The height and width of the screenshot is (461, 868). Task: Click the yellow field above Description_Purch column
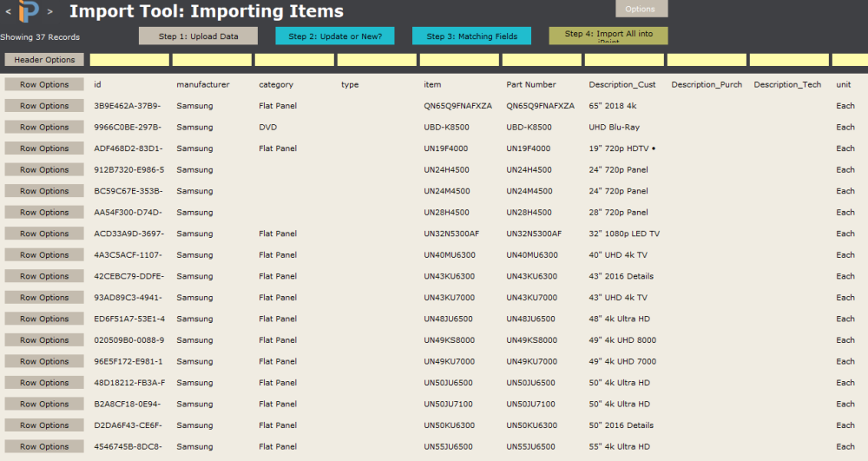707,60
